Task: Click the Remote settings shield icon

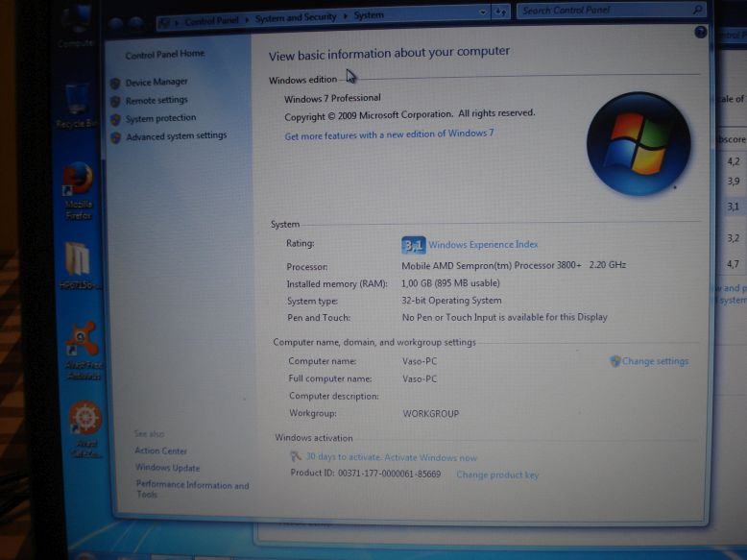Action: coord(115,102)
